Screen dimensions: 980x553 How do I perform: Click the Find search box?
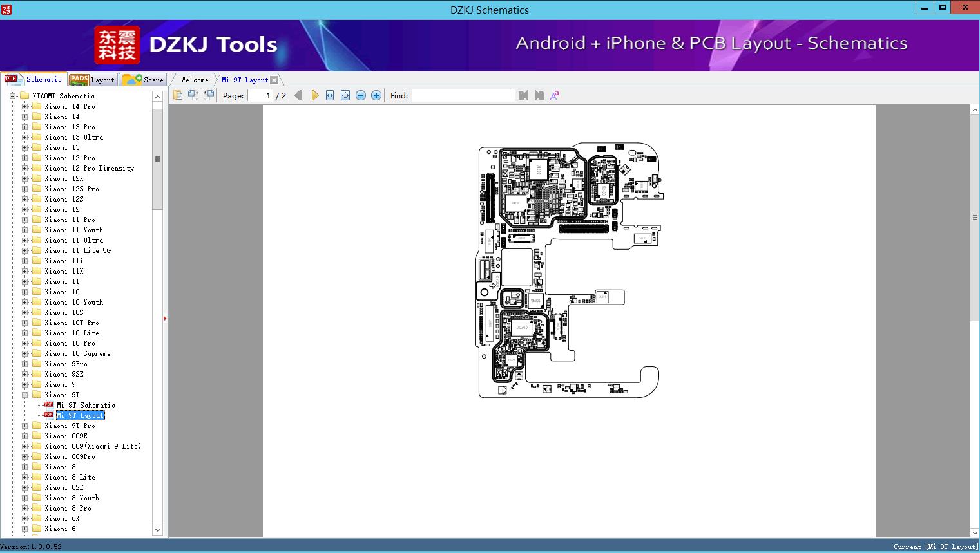pyautogui.click(x=463, y=95)
